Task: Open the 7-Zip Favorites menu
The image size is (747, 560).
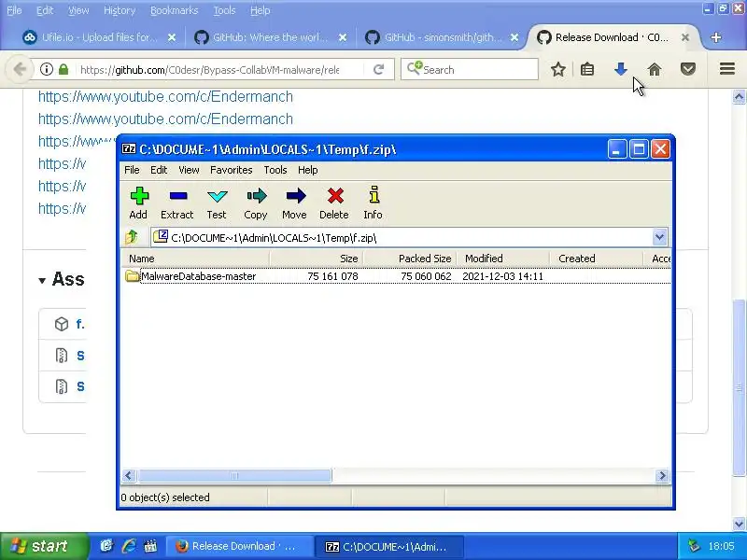Action: tap(231, 170)
